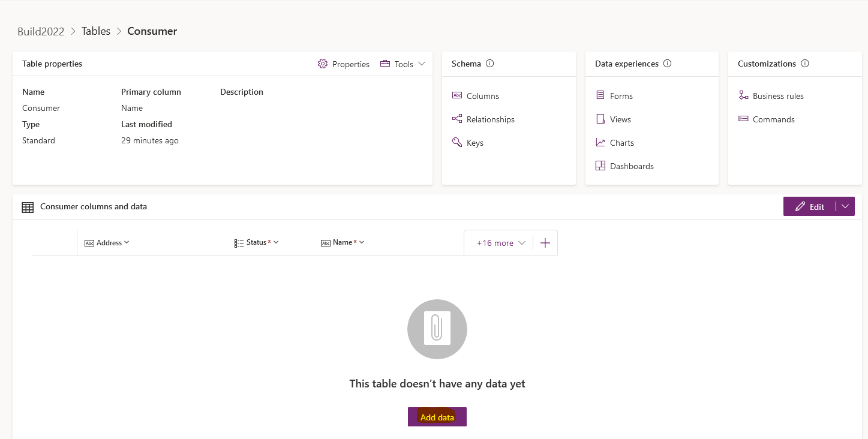Viewport: 868px width, 439px height.
Task: Click the Keys icon in Schema
Action: [x=457, y=143]
